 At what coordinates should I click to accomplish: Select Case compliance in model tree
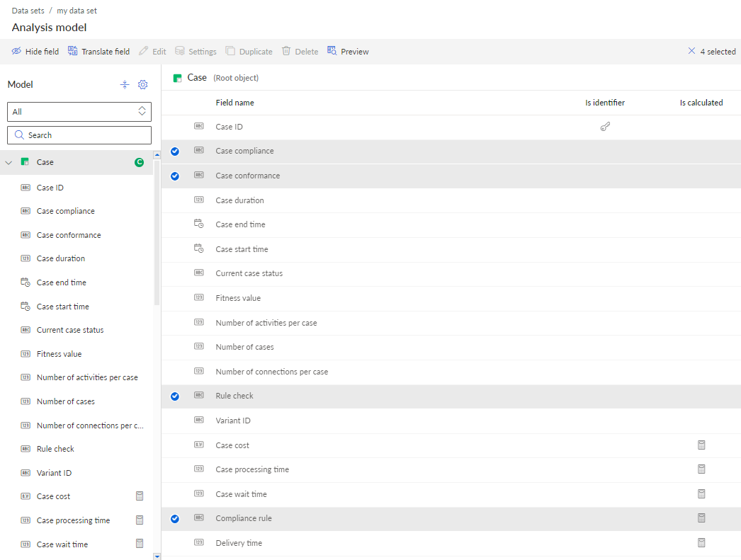pyautogui.click(x=65, y=211)
